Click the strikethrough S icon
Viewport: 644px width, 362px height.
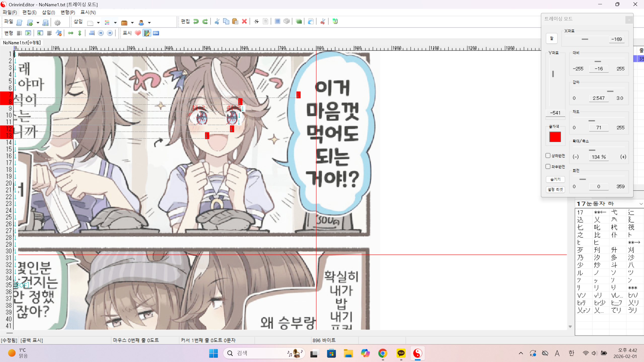click(256, 22)
